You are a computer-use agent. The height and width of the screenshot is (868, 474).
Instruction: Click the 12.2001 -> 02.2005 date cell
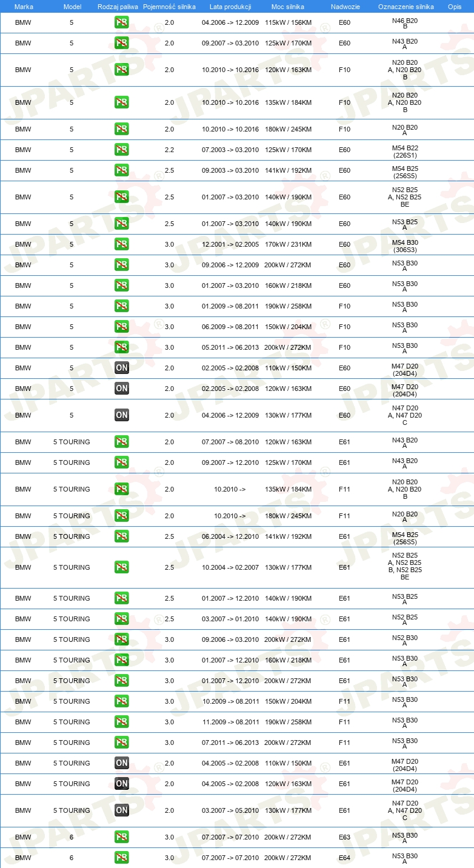pos(230,244)
